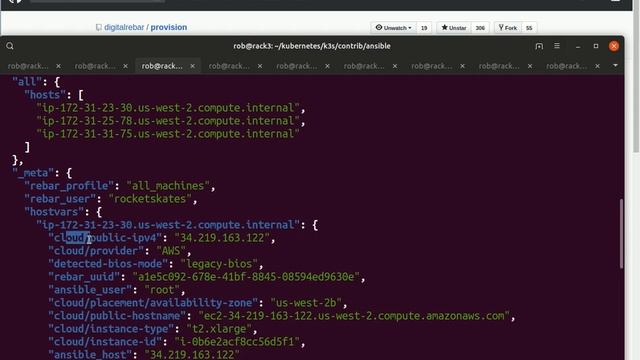Screen dimensions: 640x360
Task: Switch to the first rob@rack terminal tab
Action: pyautogui.click(x=28, y=66)
